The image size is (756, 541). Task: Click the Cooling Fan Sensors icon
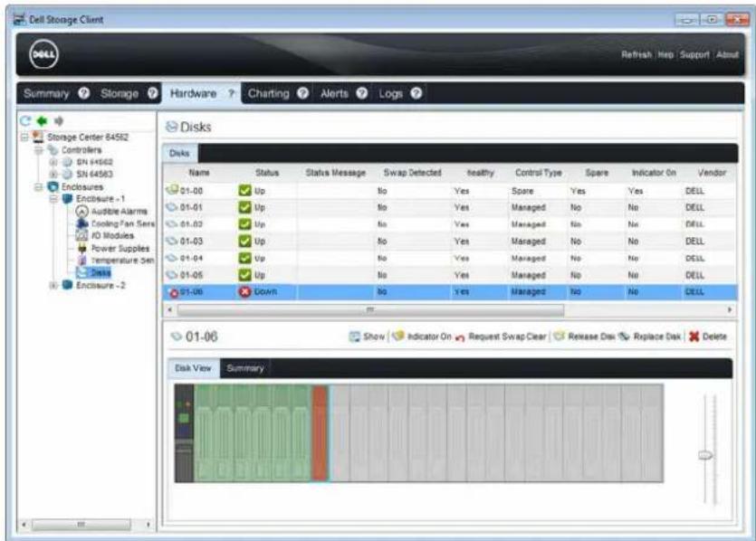[82, 223]
